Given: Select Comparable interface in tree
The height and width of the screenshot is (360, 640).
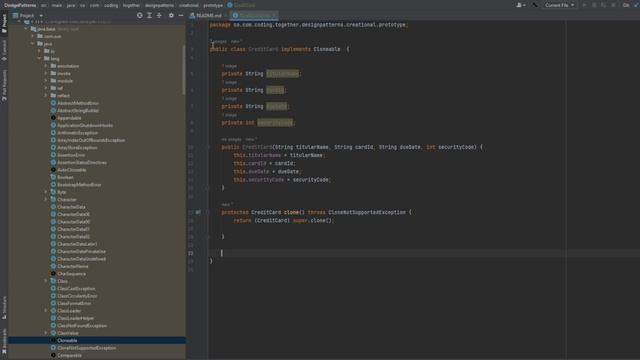Looking at the screenshot, I should [x=69, y=355].
